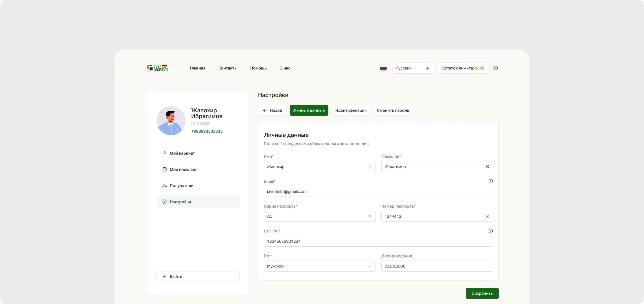644x304 pixels.
Task: Click the ПИНФЛ input field
Action: pos(378,241)
